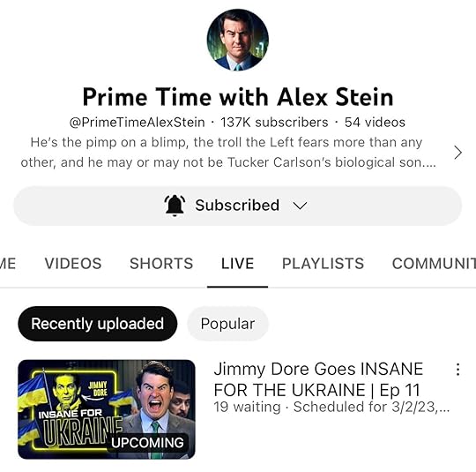This screenshot has width=476, height=472.
Task: Open the PLAYLISTS tab
Action: [323, 263]
